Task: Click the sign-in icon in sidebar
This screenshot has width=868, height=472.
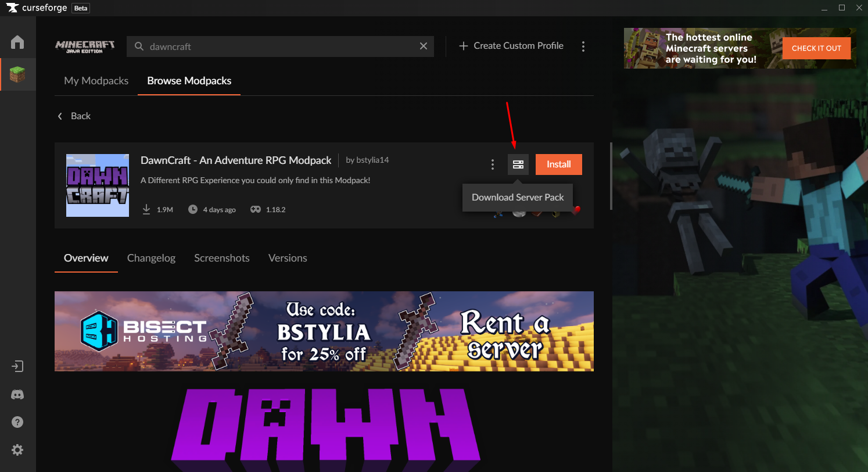Action: [x=17, y=367]
